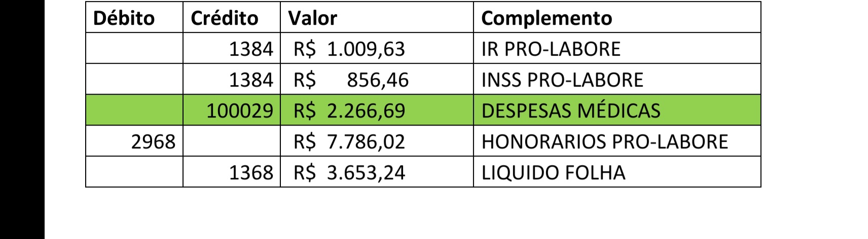The image size is (868, 239).
Task: Select value cell R$ 7.786,02
Action: (x=377, y=141)
